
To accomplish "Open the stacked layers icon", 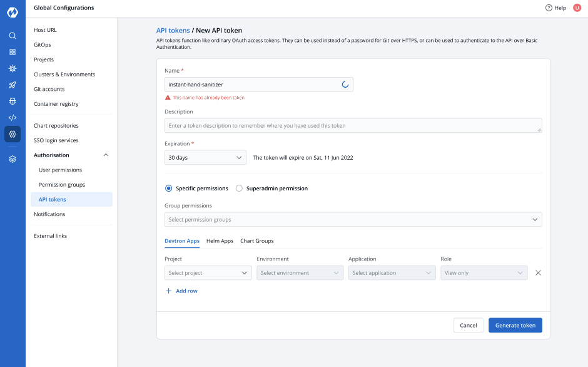I will pyautogui.click(x=13, y=159).
